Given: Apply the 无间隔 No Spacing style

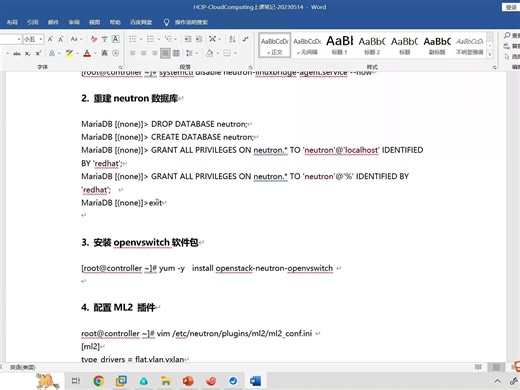Looking at the screenshot, I should [x=307, y=45].
